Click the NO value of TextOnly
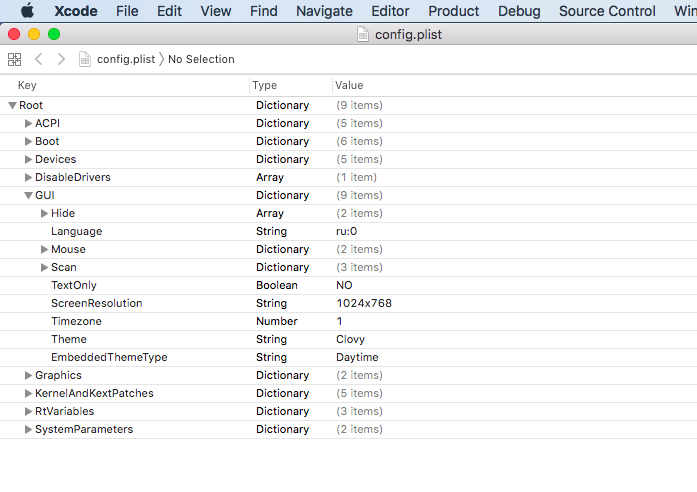Viewport: 697px width, 492px height. point(344,285)
